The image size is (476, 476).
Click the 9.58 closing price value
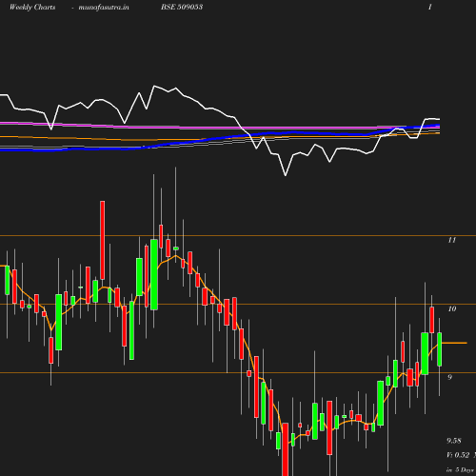[x=454, y=441]
